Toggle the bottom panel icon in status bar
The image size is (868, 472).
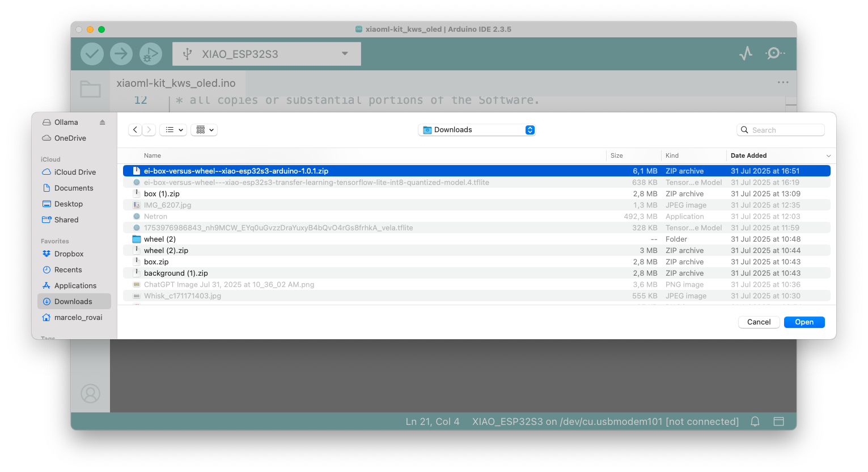(778, 422)
